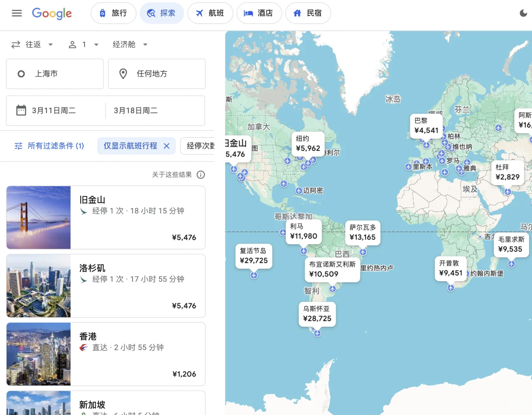Click the location pin icon in 任何地方 field

[123, 74]
